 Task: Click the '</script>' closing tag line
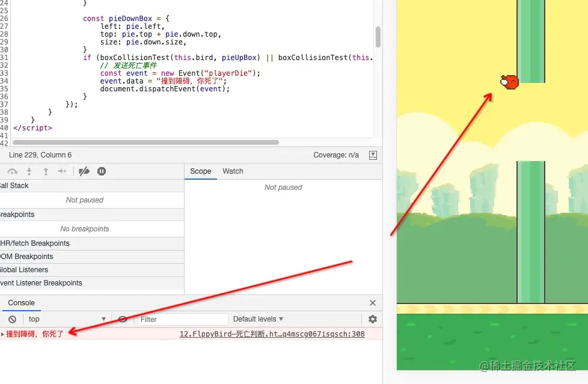click(32, 128)
